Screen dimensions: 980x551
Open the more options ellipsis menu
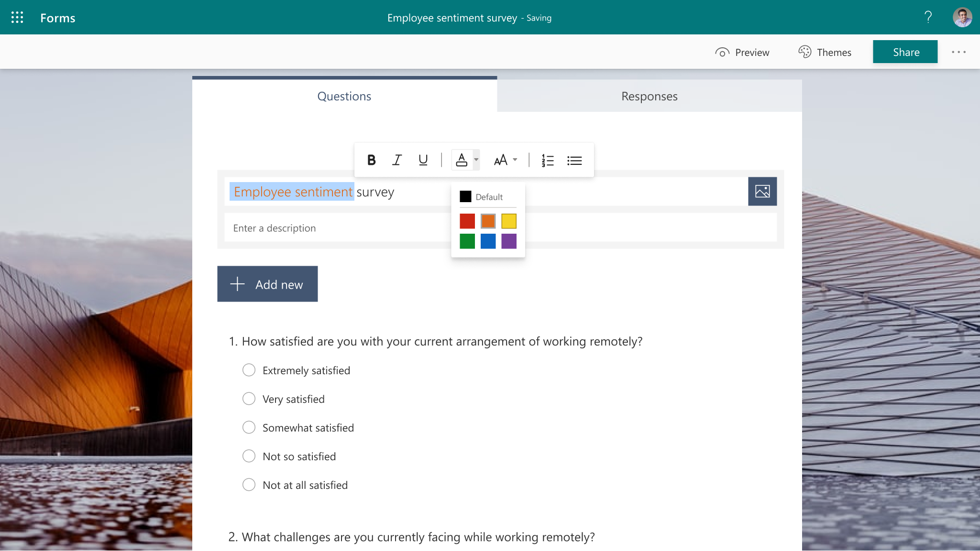[958, 52]
